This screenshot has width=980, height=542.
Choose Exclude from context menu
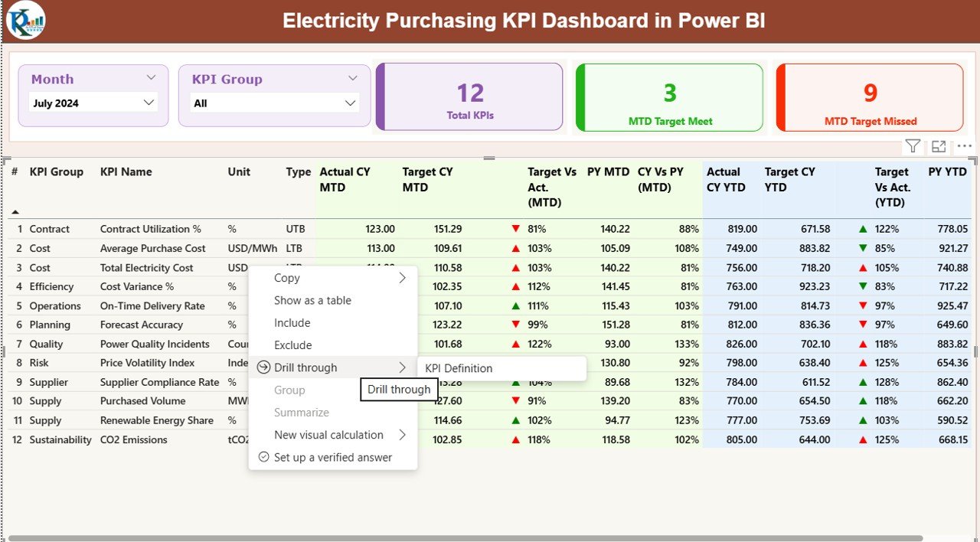293,345
